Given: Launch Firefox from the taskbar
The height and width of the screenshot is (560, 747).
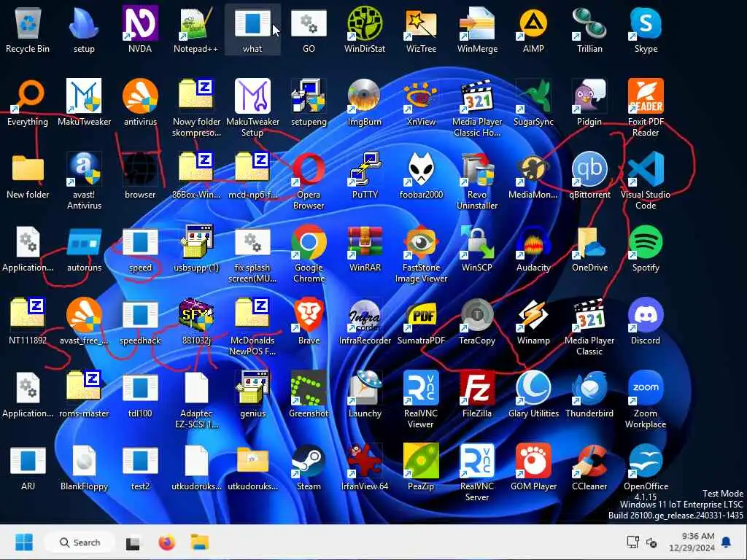Looking at the screenshot, I should (167, 542).
